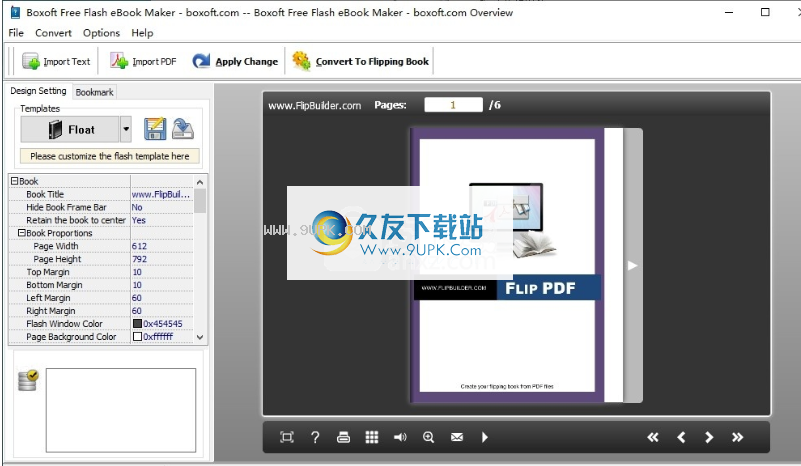Switch to the Bookmark tab
The height and width of the screenshot is (466, 801).
(x=95, y=92)
